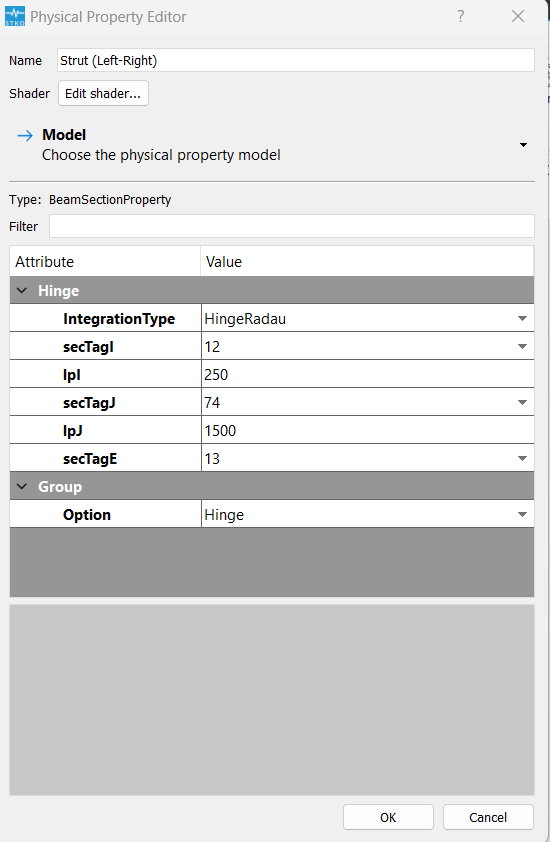The image size is (550, 842).
Task: Select the Option attribute label
Action: 86,515
